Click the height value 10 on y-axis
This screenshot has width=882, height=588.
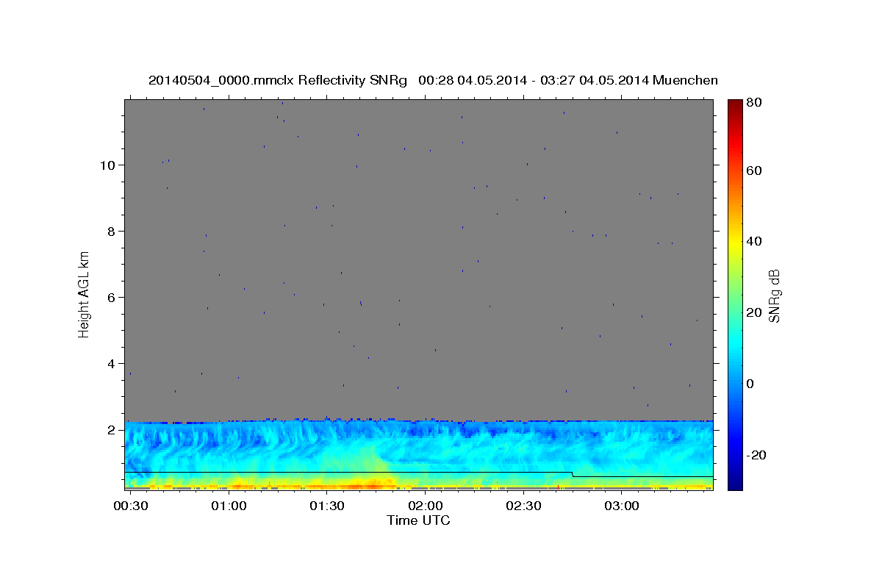pyautogui.click(x=107, y=165)
